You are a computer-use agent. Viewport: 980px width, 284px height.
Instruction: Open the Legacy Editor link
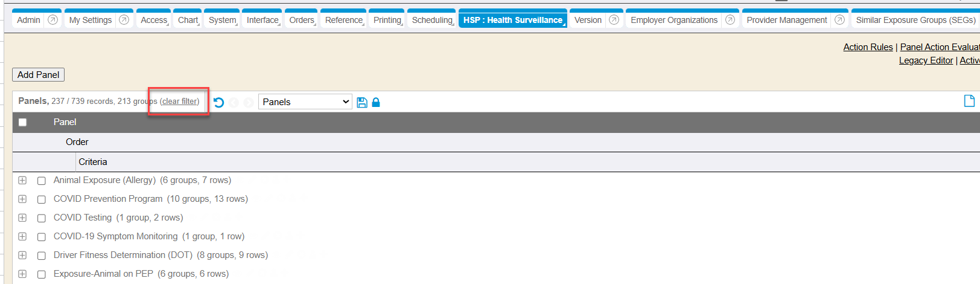click(x=926, y=60)
